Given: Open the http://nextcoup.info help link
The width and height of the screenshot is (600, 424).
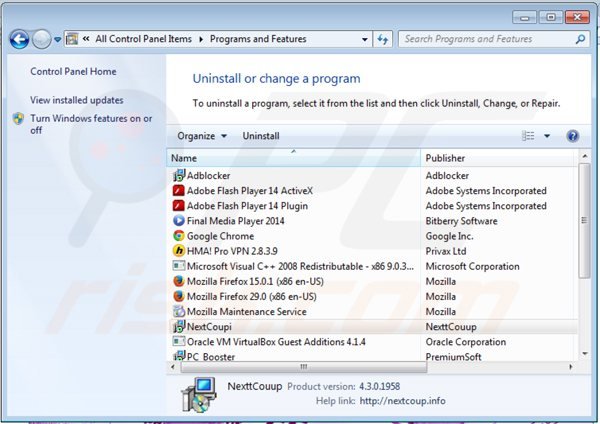Looking at the screenshot, I should (x=403, y=401).
